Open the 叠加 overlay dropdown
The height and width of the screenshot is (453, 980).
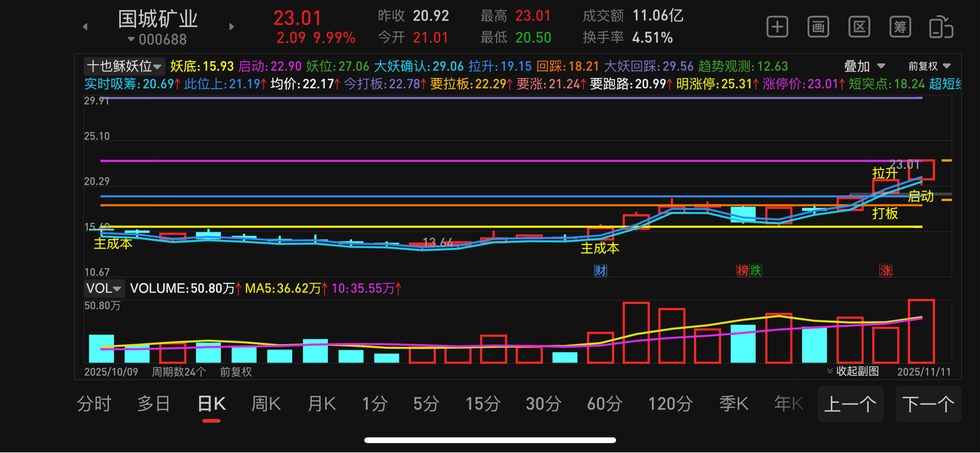(x=864, y=67)
